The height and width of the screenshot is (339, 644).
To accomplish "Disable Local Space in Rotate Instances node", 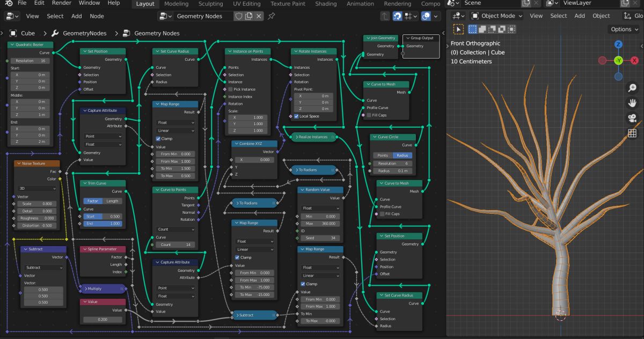I will click(297, 117).
